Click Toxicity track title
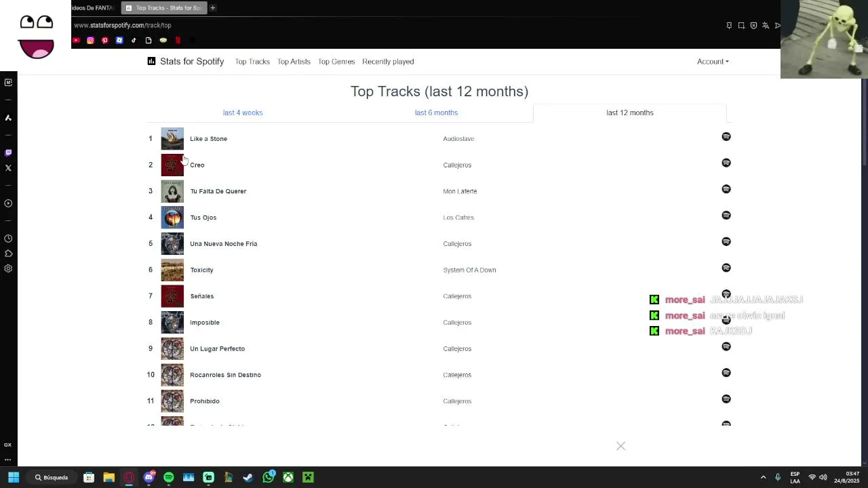This screenshot has height=488, width=868. 201,270
